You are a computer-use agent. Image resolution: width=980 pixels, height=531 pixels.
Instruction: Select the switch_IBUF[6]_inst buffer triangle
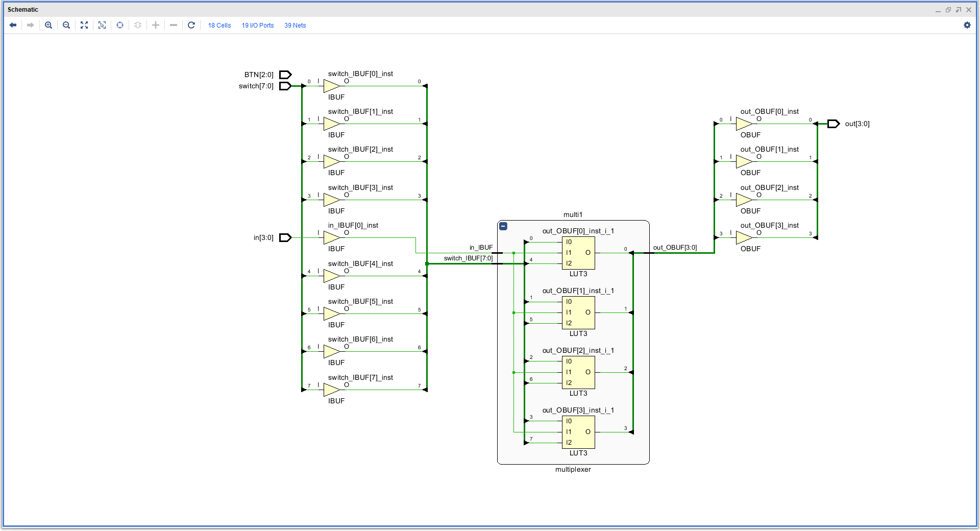pos(332,351)
